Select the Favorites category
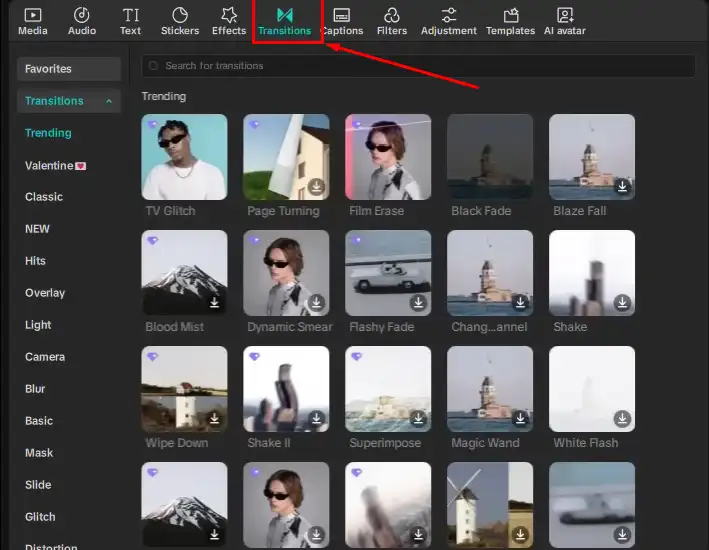 [69, 69]
